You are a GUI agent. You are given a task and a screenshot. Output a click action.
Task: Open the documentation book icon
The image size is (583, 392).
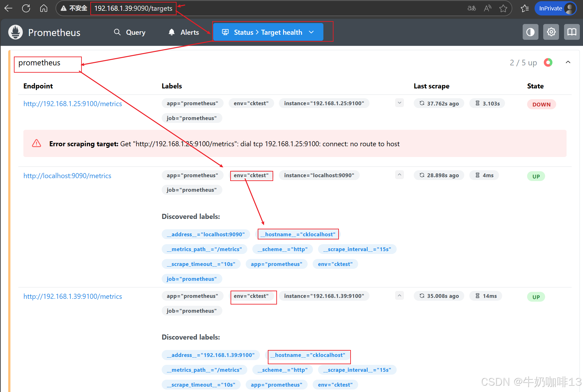572,32
